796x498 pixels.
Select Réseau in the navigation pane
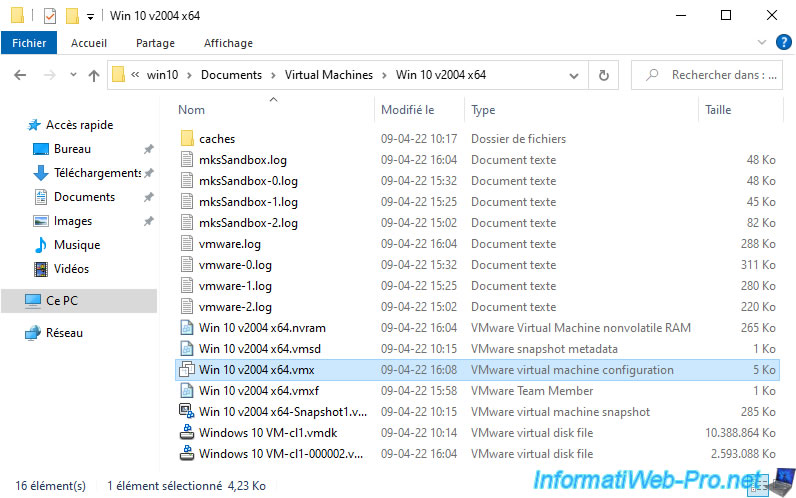[x=64, y=333]
